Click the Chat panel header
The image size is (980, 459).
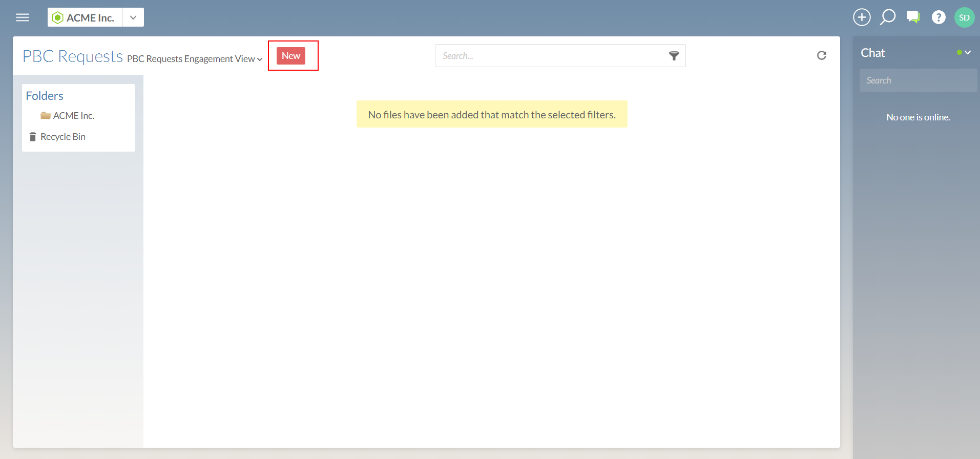(873, 53)
